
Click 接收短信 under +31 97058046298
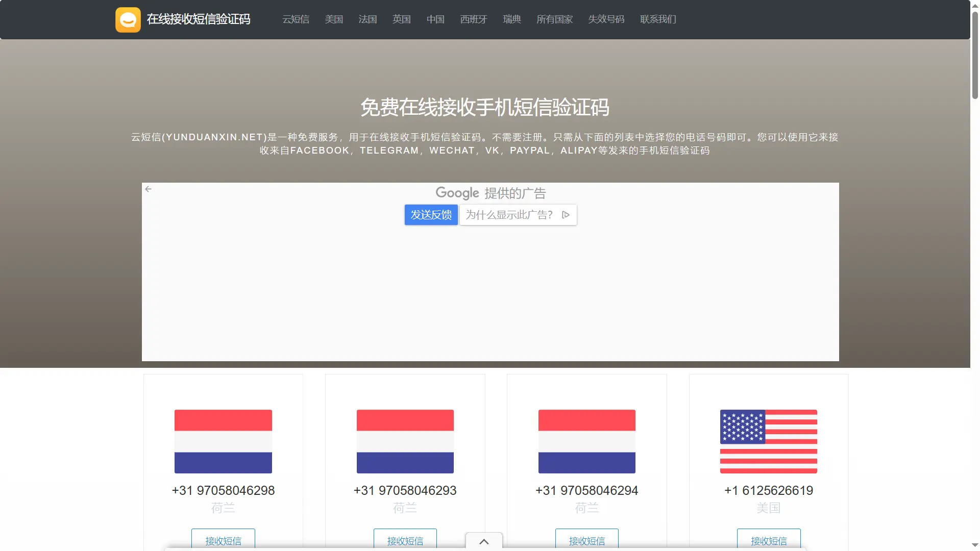223,541
